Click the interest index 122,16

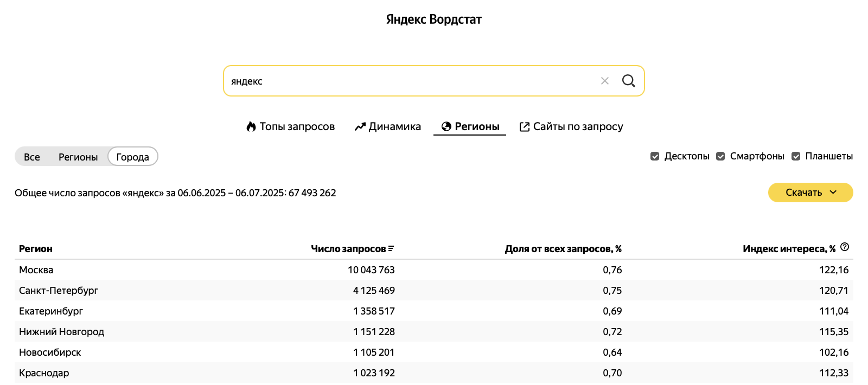tap(834, 270)
